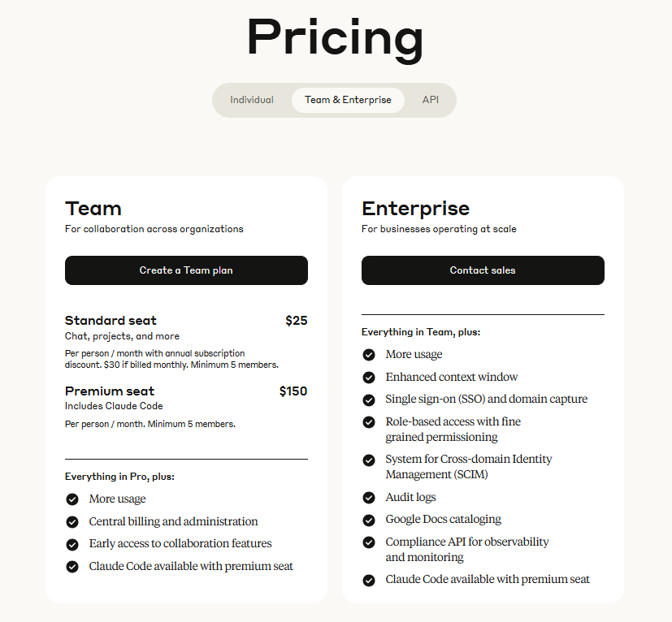Screen dimensions: 672x622
Task: Click the checkmark beside Single sign-on and domain capture
Action: point(369,399)
